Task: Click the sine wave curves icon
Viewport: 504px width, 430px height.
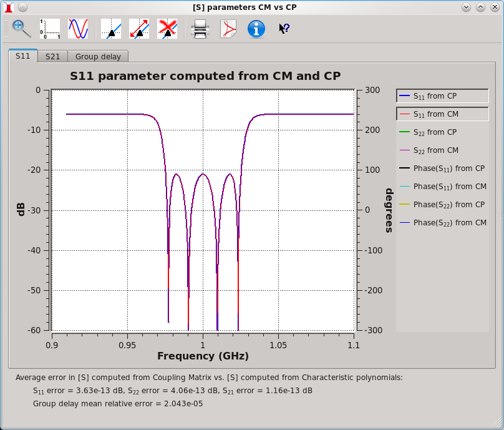Action: (78, 29)
